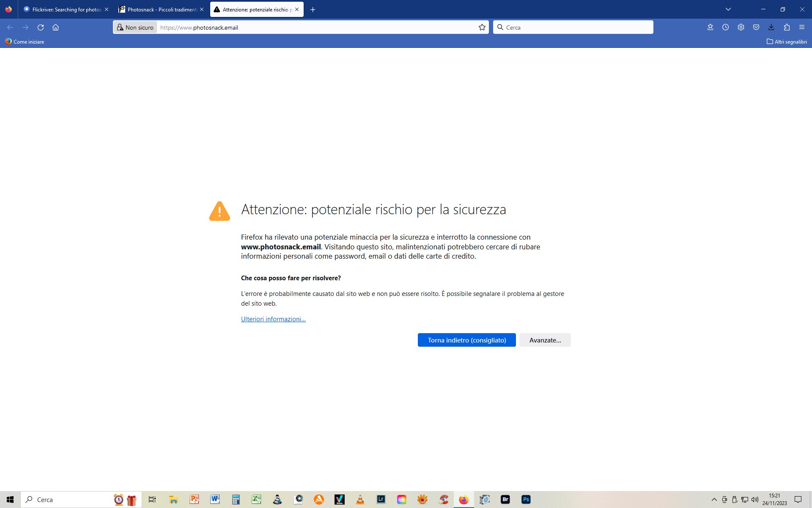Close the Attenzione warning tab
This screenshot has width=812, height=508.
(297, 9)
